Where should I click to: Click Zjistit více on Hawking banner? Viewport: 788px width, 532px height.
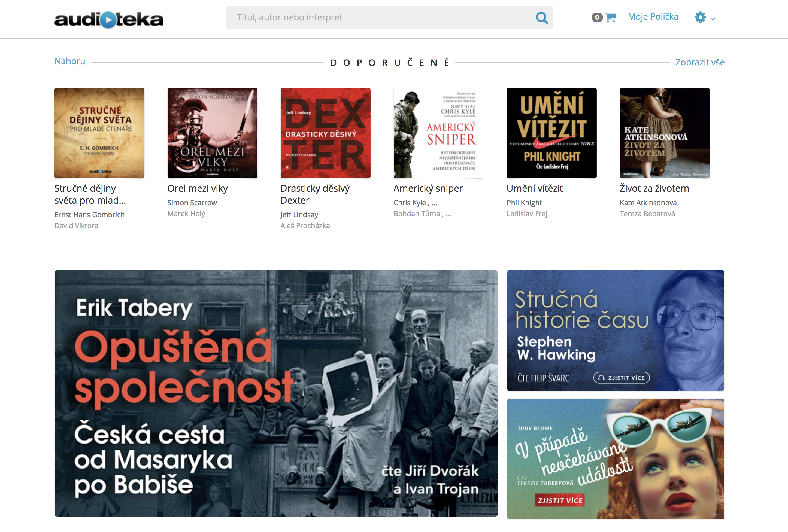[x=622, y=378]
